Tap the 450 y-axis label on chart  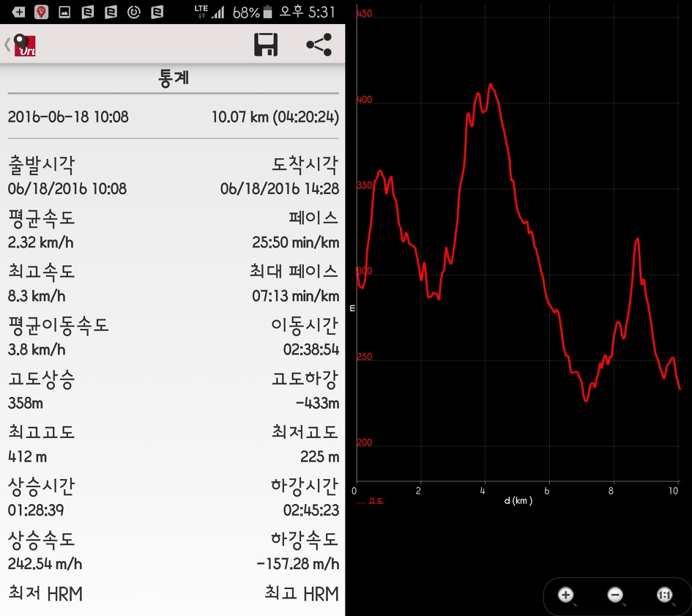coord(365,13)
